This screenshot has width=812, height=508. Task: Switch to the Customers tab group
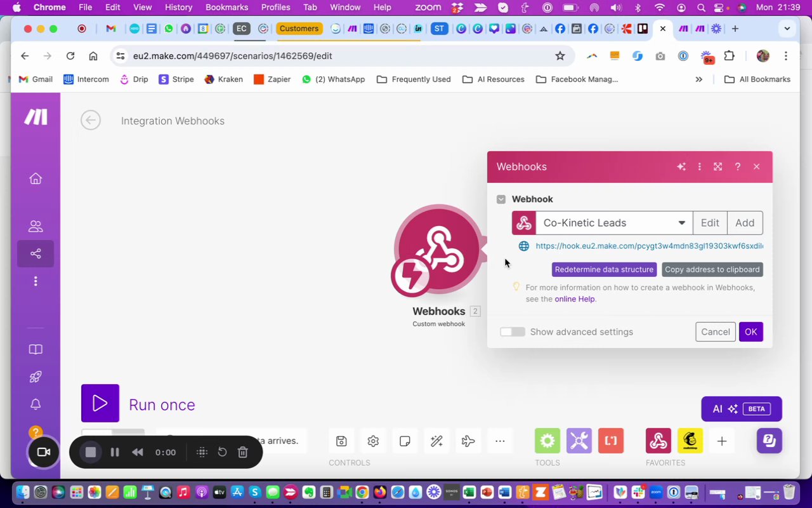[x=299, y=29]
